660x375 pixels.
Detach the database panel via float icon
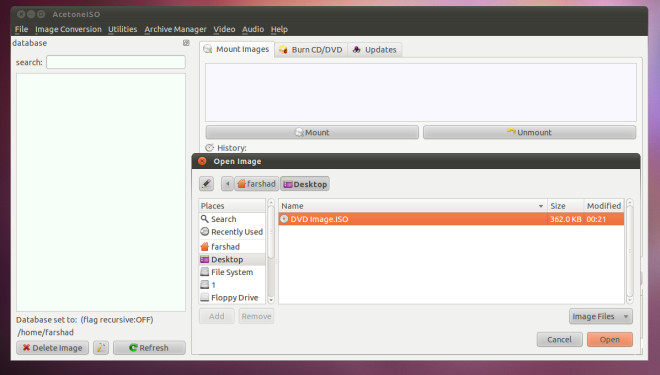tap(186, 43)
